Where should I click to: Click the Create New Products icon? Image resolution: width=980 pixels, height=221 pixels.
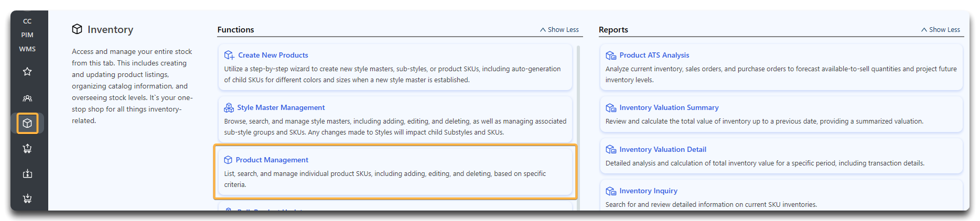(229, 55)
